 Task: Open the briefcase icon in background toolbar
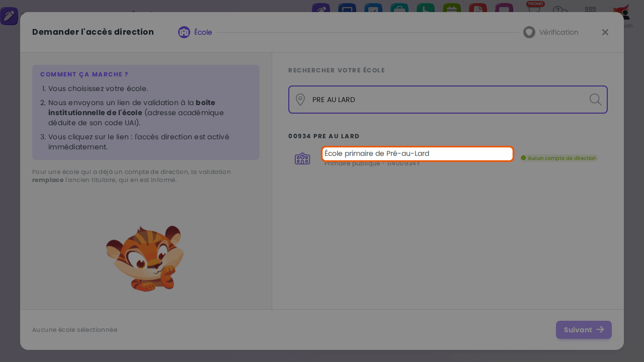[x=399, y=8]
